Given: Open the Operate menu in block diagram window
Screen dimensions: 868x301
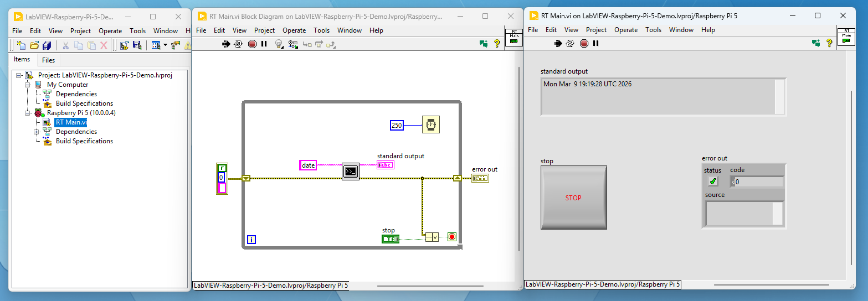Looking at the screenshot, I should coord(294,30).
